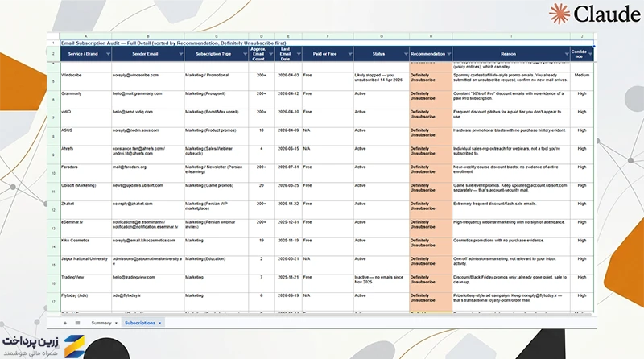Open the Confidence column filter arrow
Image resolution: width=644 pixels, height=359 pixels.
(590, 54)
